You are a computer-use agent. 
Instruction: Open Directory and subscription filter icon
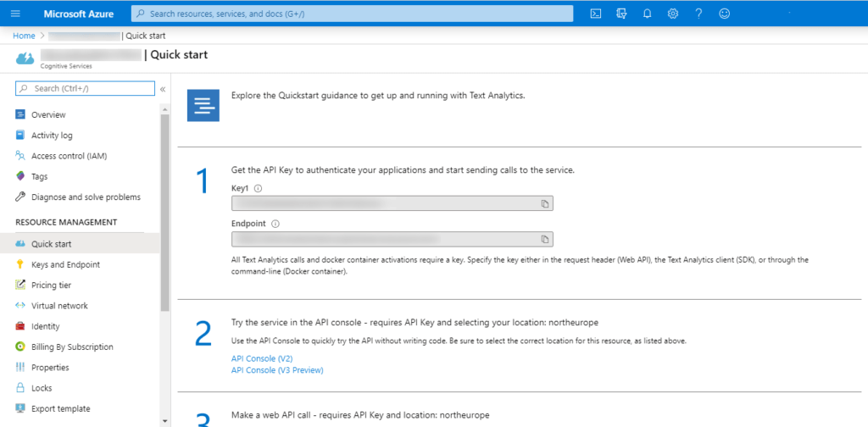(x=622, y=14)
